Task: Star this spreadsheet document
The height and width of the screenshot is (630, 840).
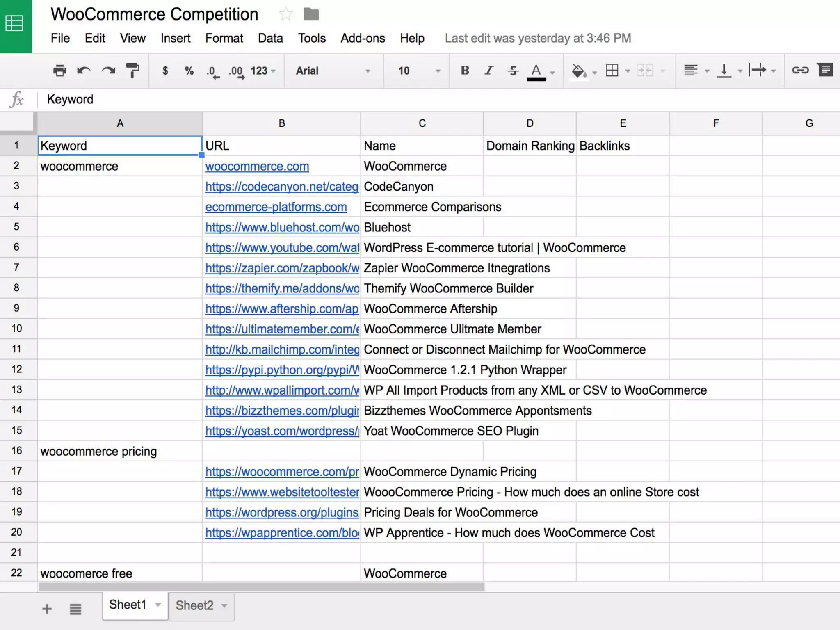Action: (x=285, y=15)
